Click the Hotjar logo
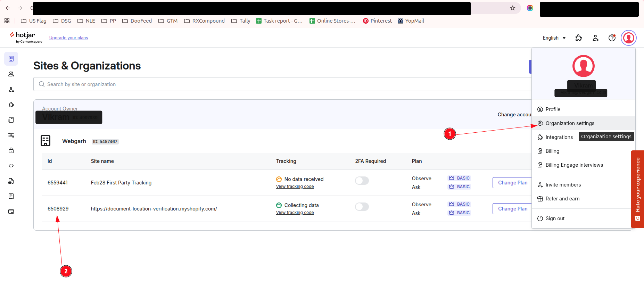The width and height of the screenshot is (644, 306). pyautogui.click(x=26, y=37)
